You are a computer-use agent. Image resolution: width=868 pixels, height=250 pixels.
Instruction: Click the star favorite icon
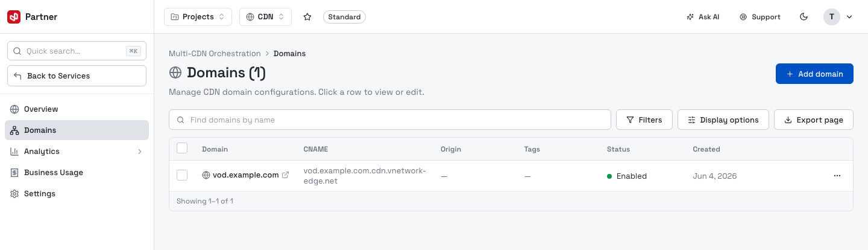pos(307,17)
